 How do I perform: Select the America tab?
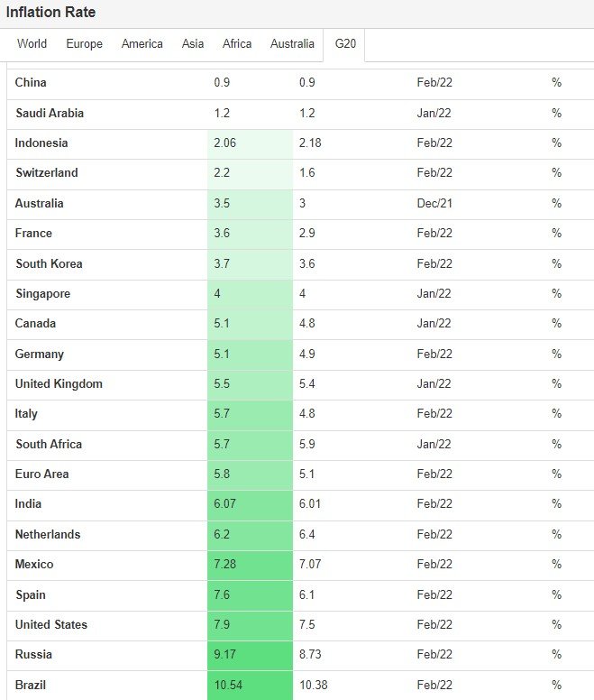point(142,44)
